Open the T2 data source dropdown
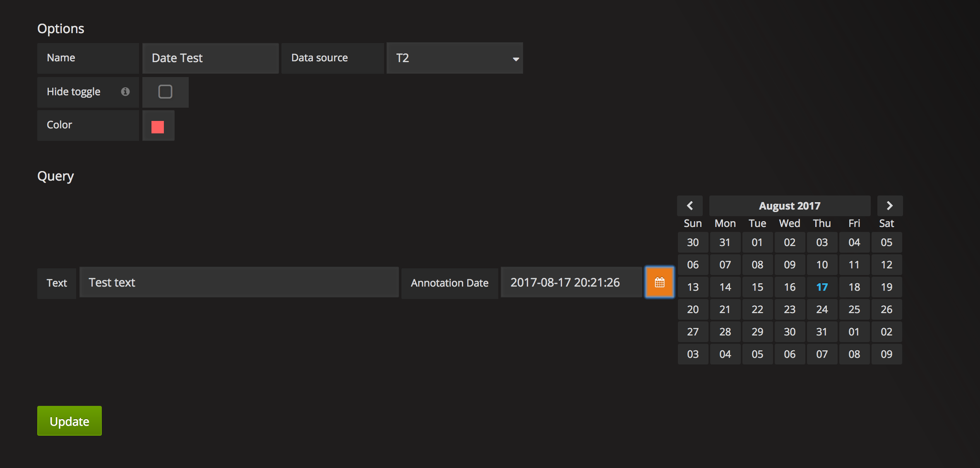Viewport: 980px width, 468px height. click(x=454, y=58)
